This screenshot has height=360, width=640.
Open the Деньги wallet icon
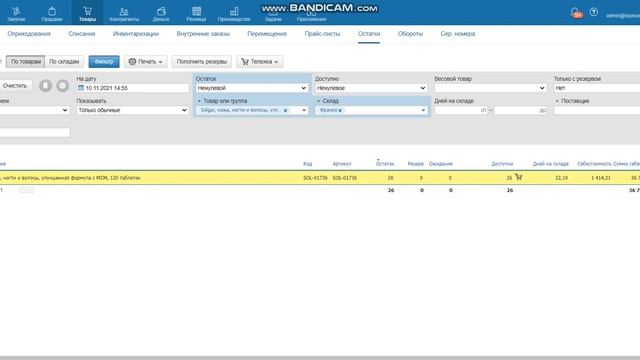tap(161, 13)
